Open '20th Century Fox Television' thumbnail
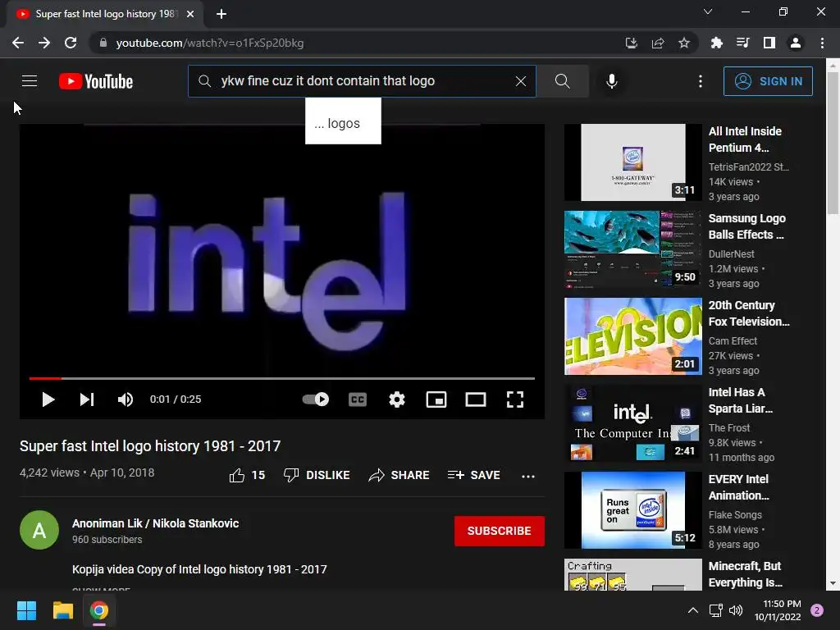Screen dimensions: 840x630 pos(632,336)
